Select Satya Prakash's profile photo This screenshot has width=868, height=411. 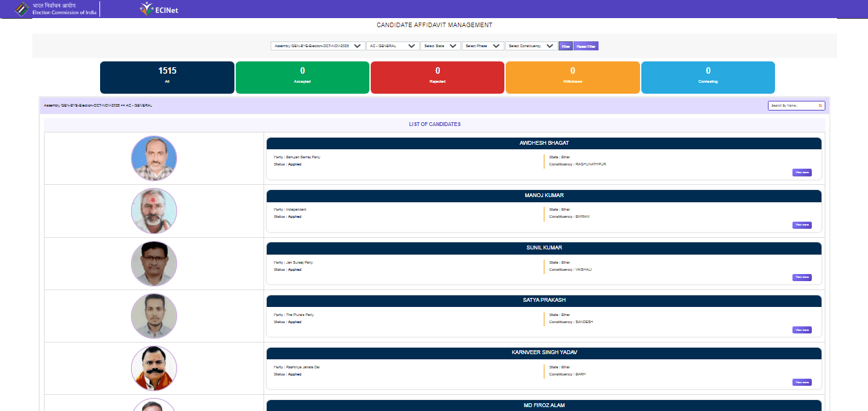point(154,316)
